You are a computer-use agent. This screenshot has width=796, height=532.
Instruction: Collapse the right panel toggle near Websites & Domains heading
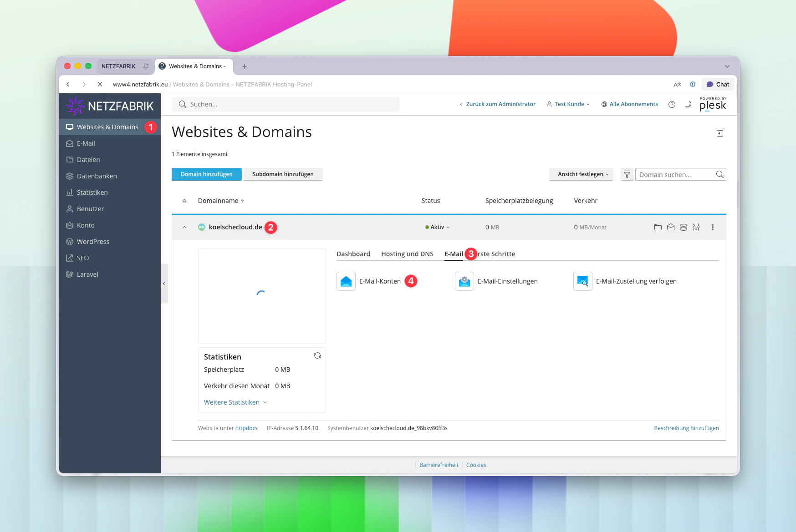(720, 133)
